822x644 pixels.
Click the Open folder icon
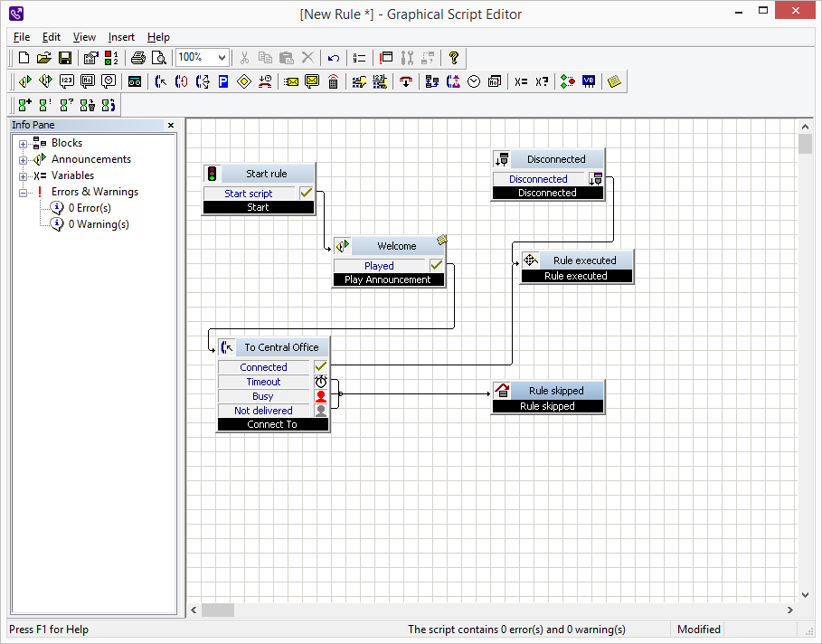pos(44,58)
